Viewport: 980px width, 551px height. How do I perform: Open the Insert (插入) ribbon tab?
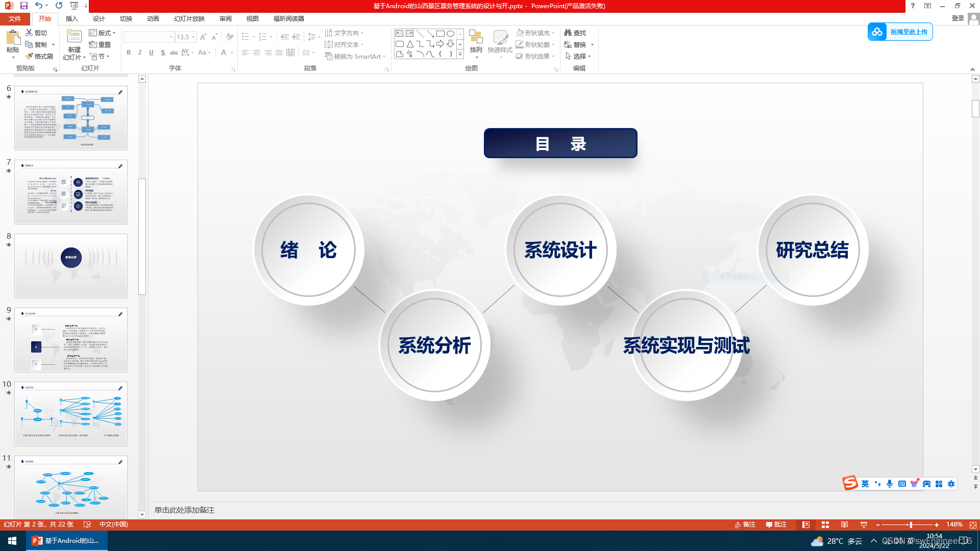click(x=71, y=18)
